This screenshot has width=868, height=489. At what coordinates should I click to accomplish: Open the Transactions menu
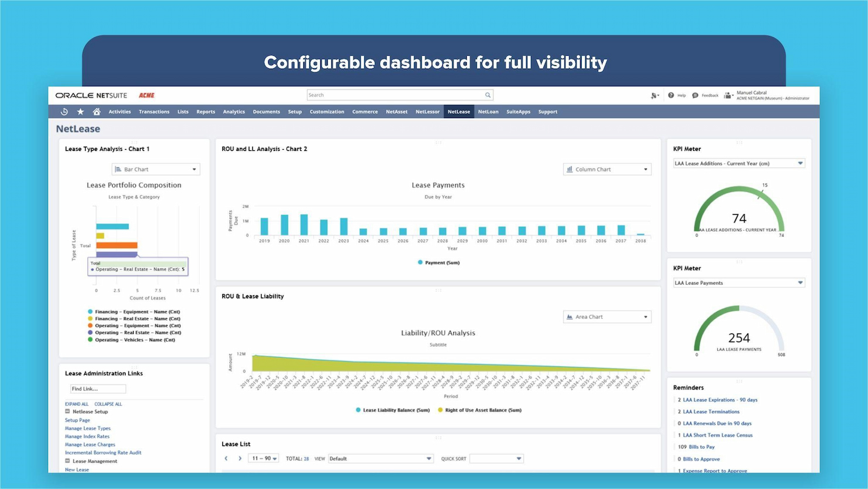(154, 112)
